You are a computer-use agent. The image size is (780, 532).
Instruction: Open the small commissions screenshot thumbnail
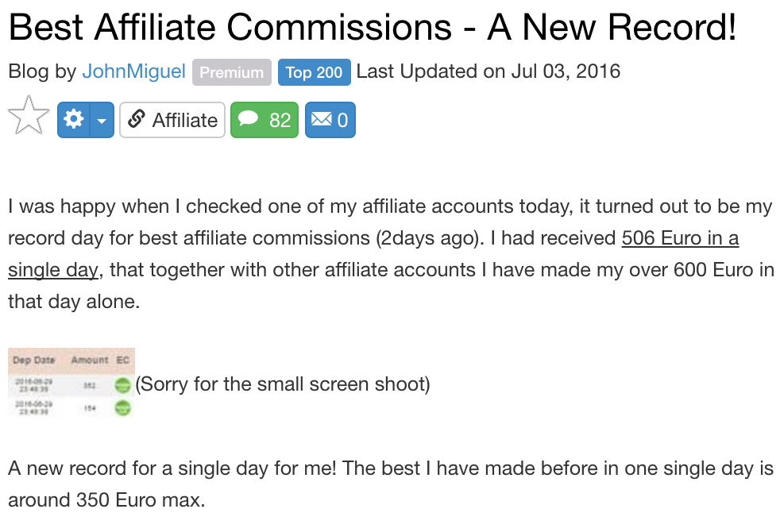pos(71,383)
